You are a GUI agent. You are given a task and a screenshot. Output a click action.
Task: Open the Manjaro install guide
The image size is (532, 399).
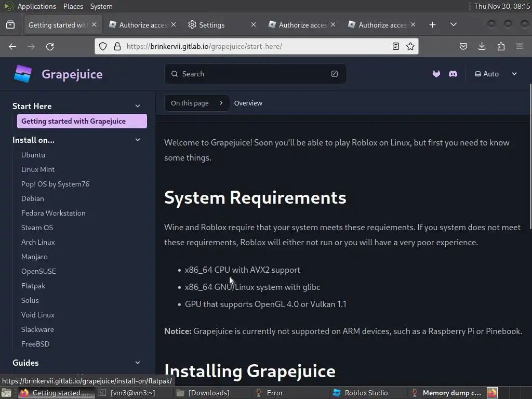34,257
